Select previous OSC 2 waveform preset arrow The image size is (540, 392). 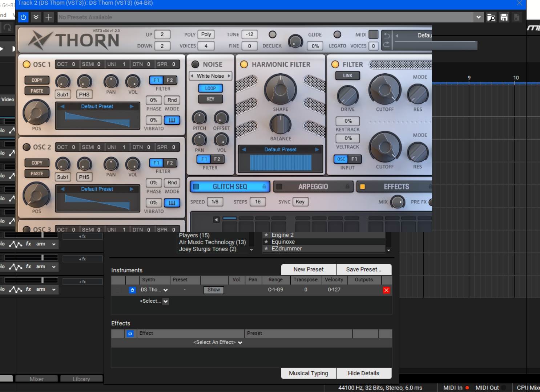[63, 189]
